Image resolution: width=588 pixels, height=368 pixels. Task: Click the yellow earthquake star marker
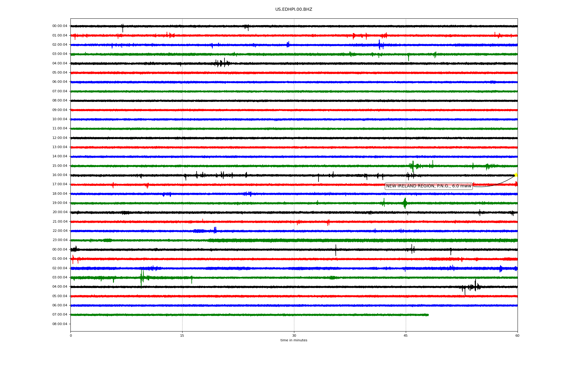(516, 175)
